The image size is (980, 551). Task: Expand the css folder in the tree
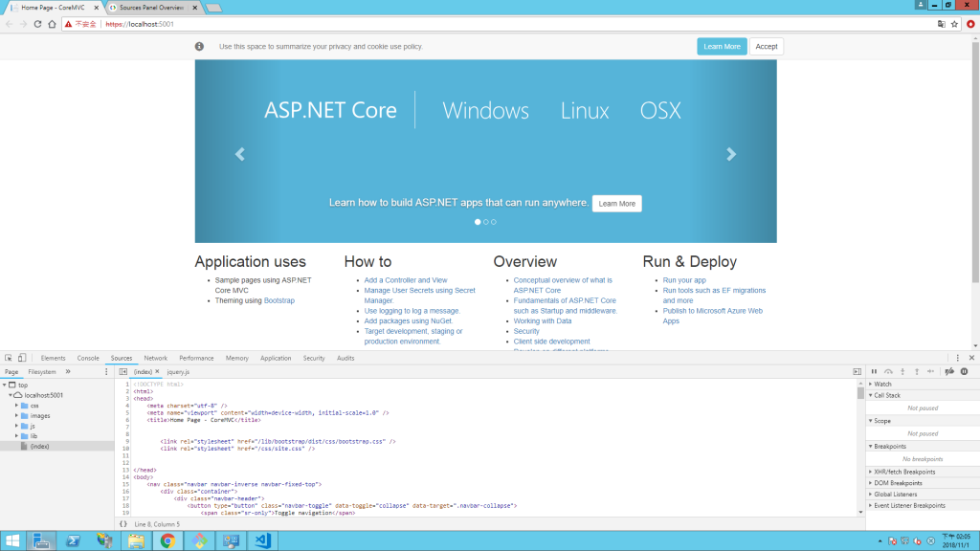pos(17,406)
